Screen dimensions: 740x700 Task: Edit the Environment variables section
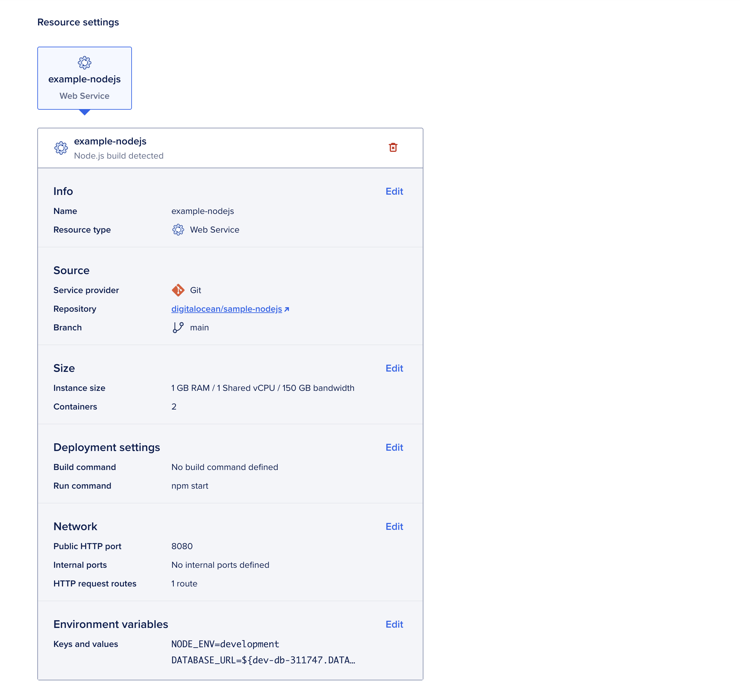394,624
